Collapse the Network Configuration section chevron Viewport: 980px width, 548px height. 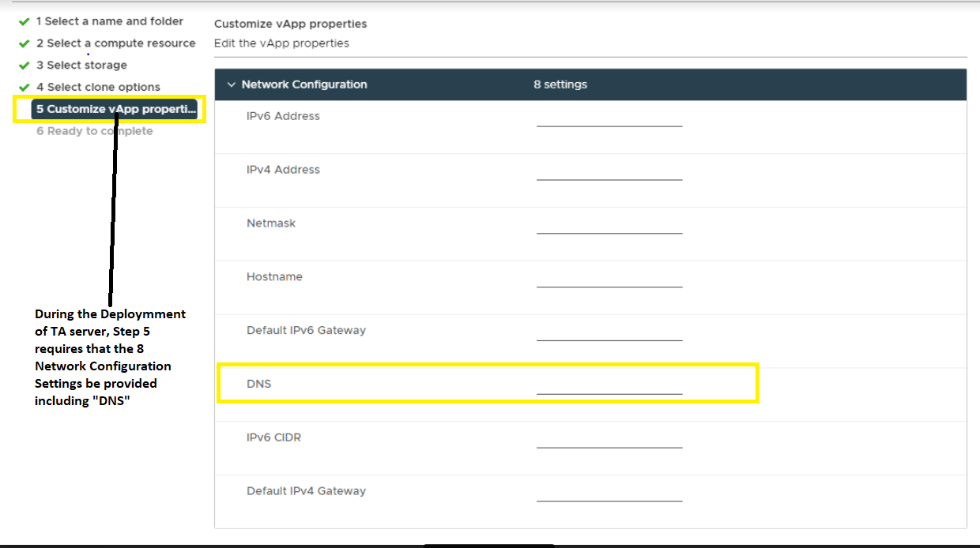[232, 84]
